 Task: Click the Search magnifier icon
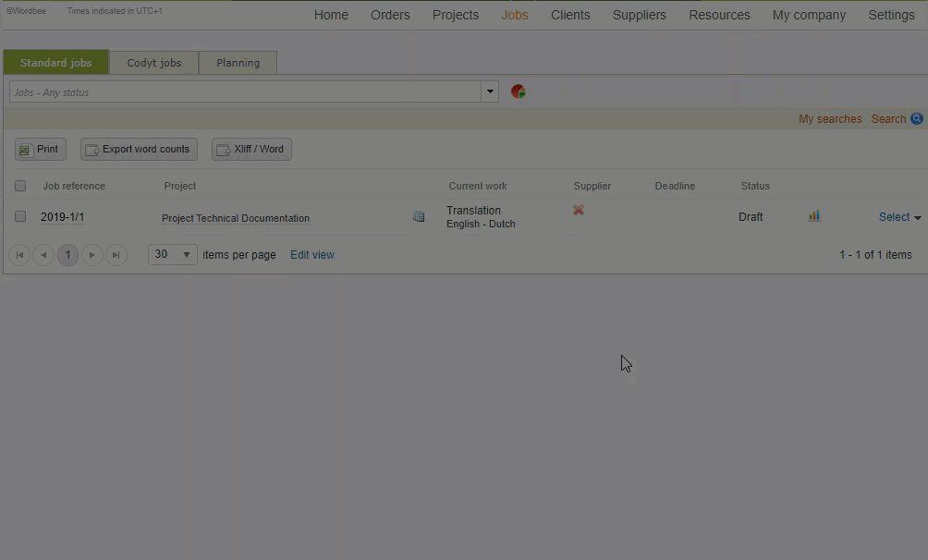917,119
